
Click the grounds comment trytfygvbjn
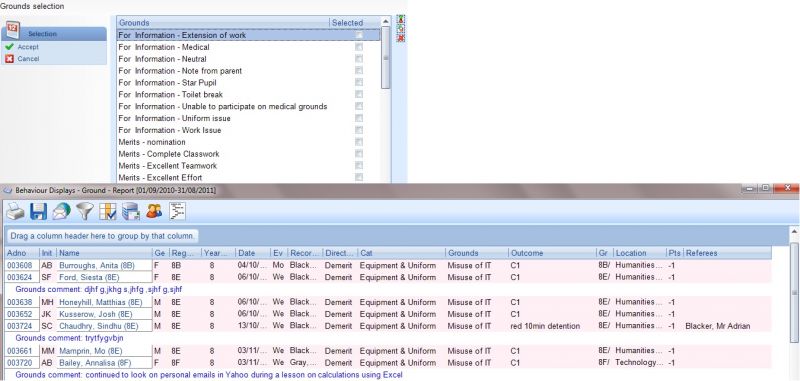[69, 338]
